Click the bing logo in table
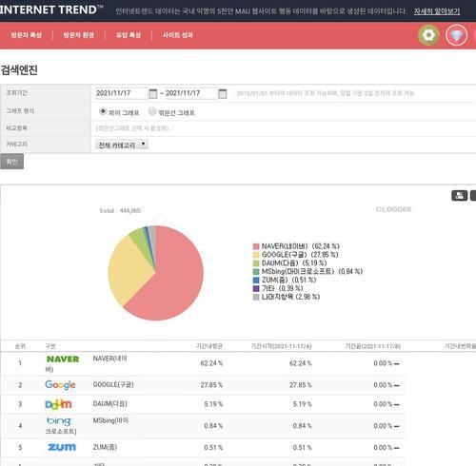The image size is (476, 466). (x=59, y=421)
